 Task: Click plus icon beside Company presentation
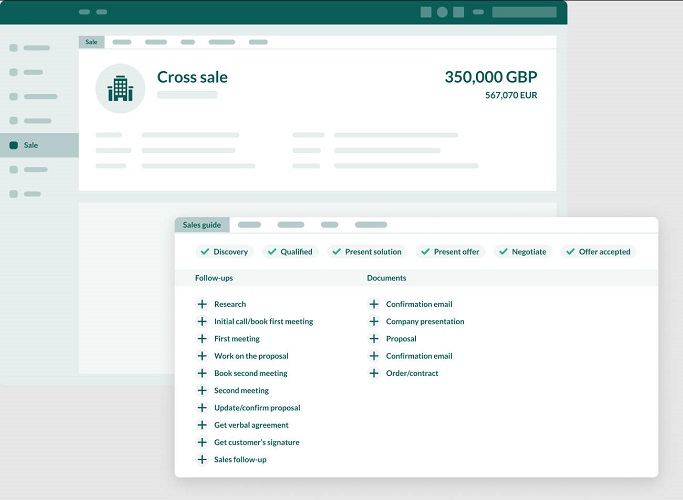pyautogui.click(x=374, y=321)
